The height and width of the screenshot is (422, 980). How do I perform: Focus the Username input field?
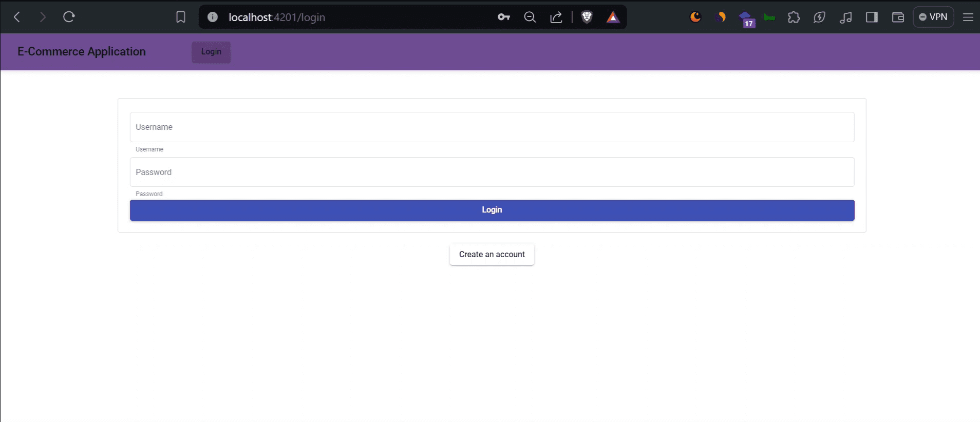[x=492, y=127]
